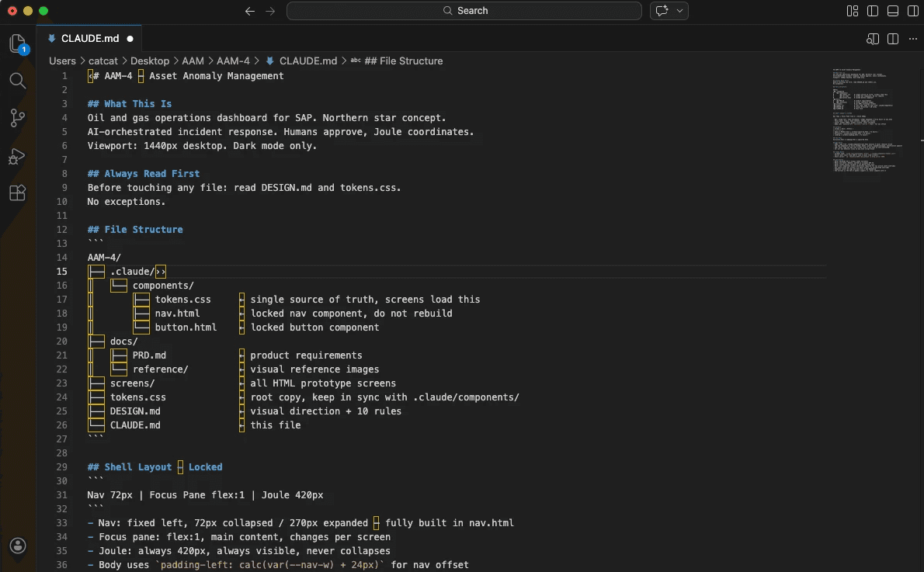The image size is (924, 572).
Task: Click 'components/' in the tree listing
Action: tap(163, 286)
